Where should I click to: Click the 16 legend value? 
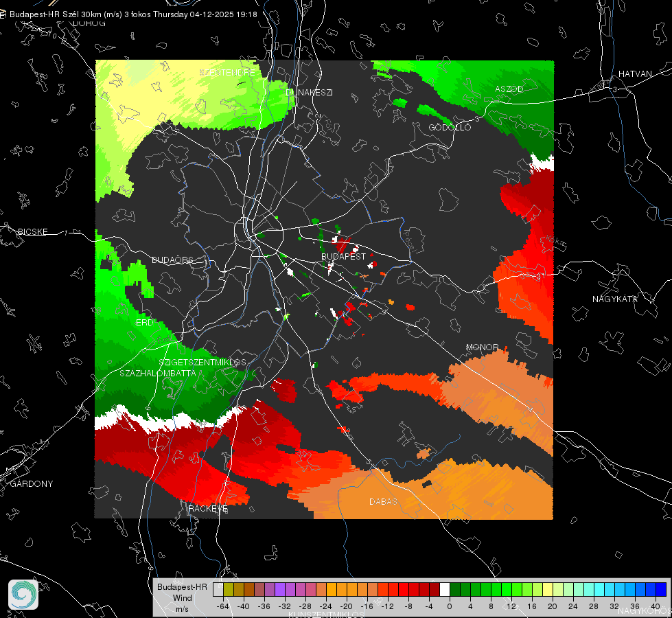(x=531, y=606)
